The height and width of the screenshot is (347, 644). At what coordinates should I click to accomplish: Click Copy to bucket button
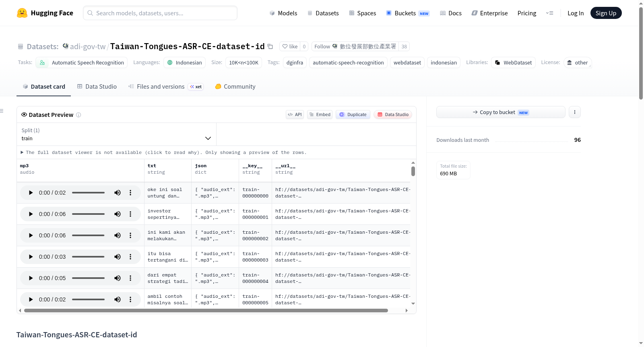tap(501, 112)
